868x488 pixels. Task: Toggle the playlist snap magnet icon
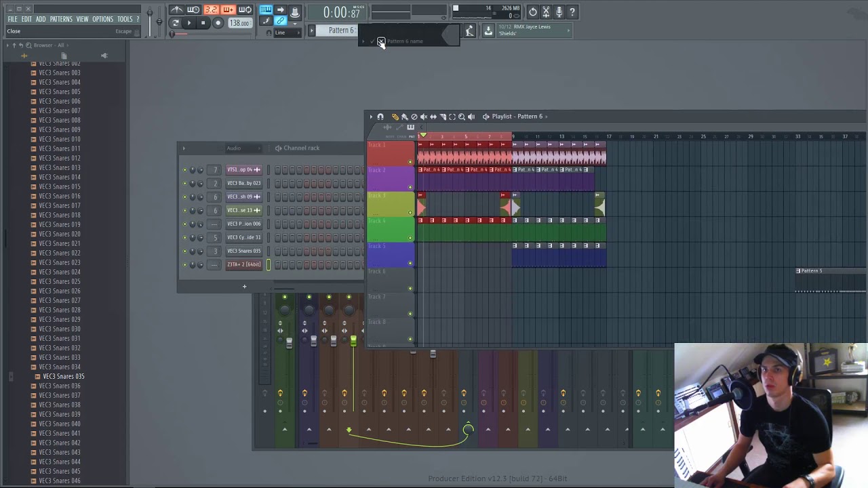point(380,117)
